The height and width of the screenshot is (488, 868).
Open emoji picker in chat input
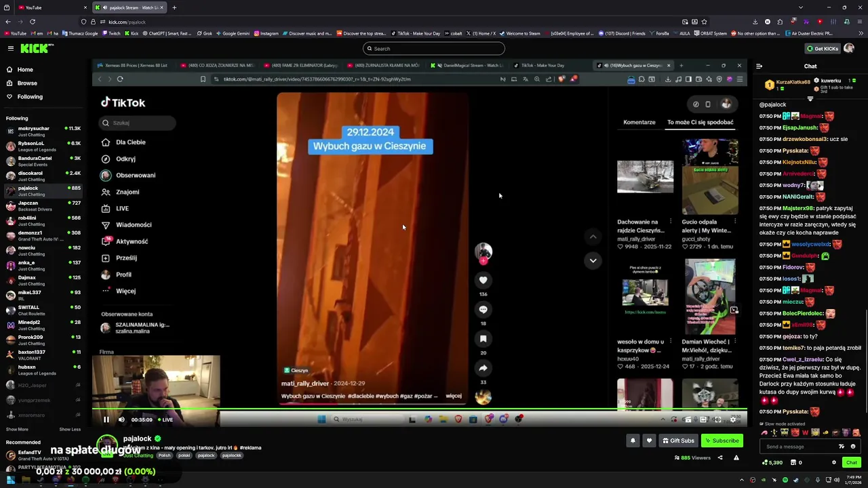[853, 447]
